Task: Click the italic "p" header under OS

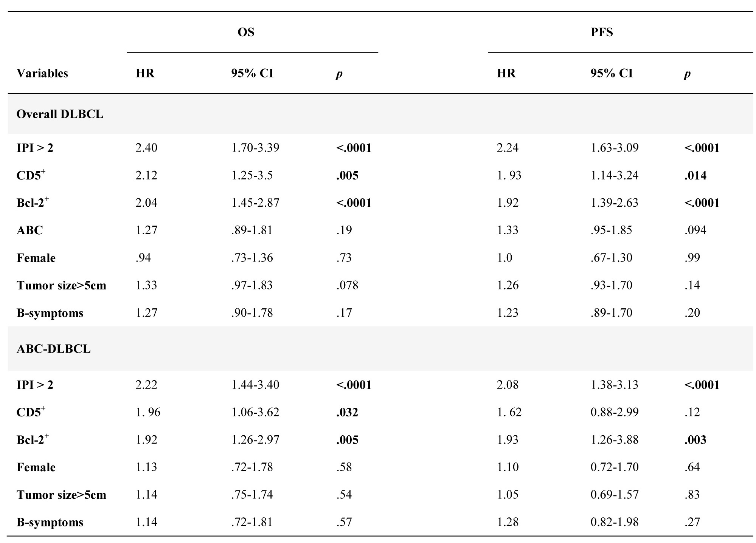Action: coord(339,74)
